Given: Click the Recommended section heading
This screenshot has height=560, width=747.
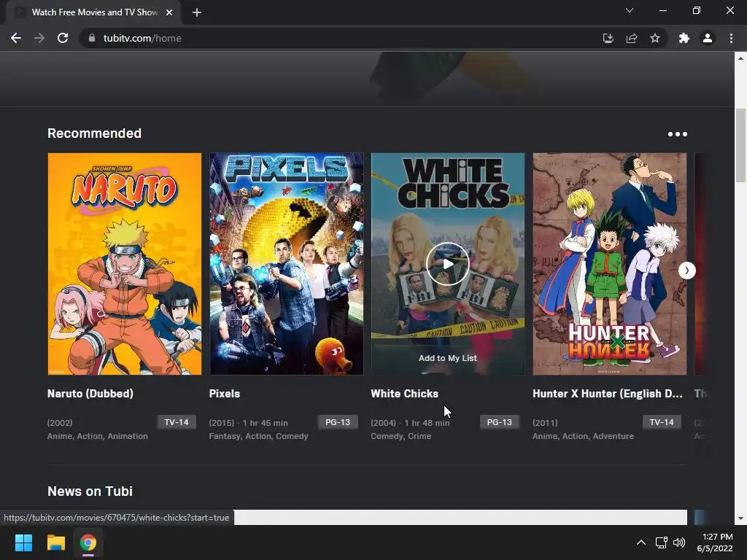Looking at the screenshot, I should coord(94,133).
